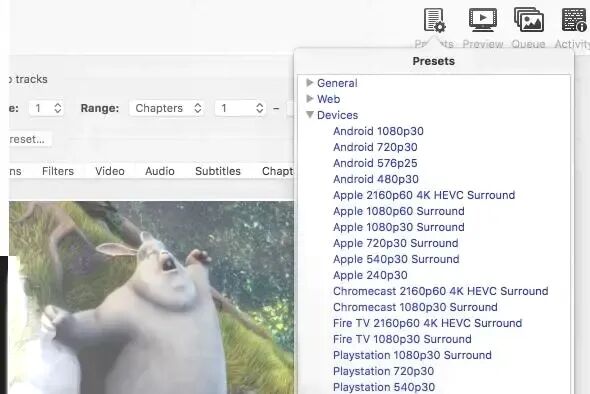
Task: Open the title selector dropdown left of Range
Action: (46, 108)
